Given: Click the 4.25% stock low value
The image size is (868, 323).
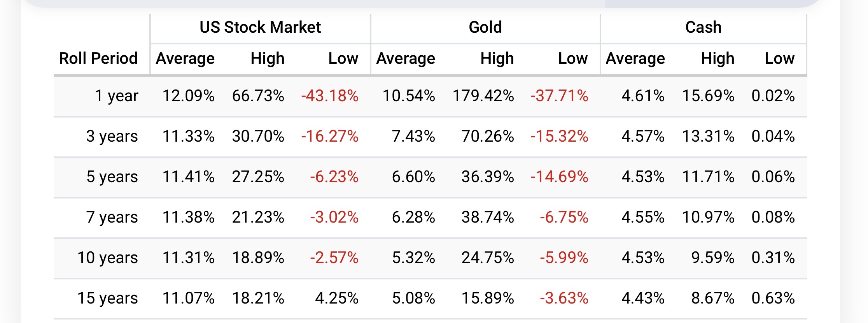Looking at the screenshot, I should pyautogui.click(x=336, y=298).
